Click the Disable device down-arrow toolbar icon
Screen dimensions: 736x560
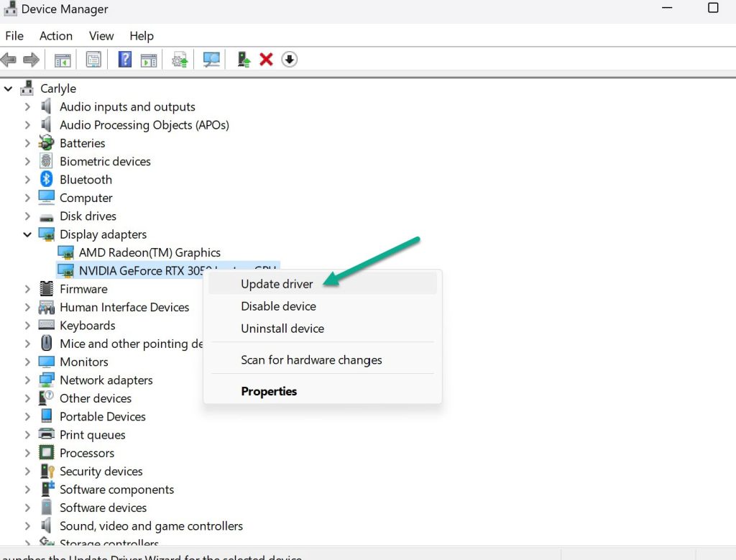[290, 59]
